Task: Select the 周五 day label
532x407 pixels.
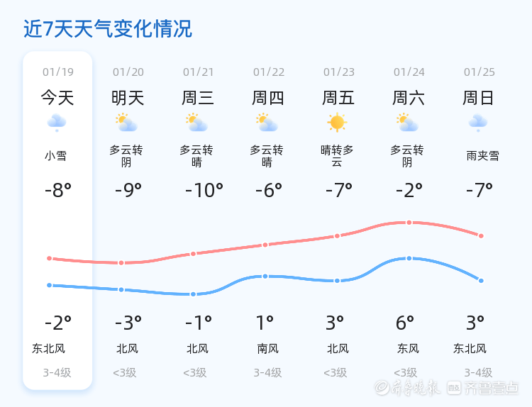Action: point(338,97)
